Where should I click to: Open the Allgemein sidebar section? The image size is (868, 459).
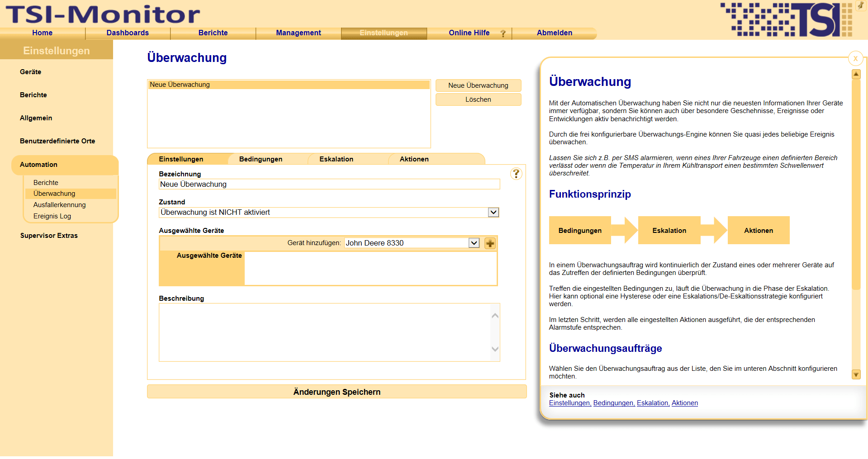click(36, 118)
